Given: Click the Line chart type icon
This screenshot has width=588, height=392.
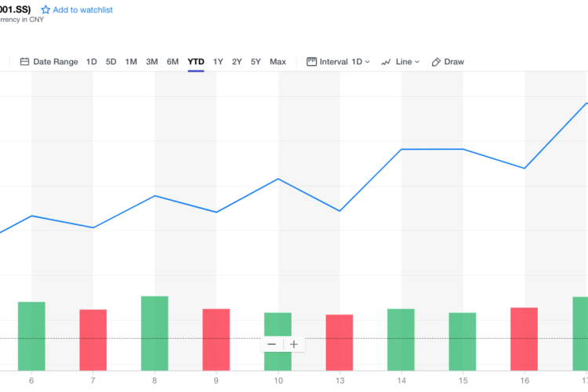Looking at the screenshot, I should pos(386,62).
